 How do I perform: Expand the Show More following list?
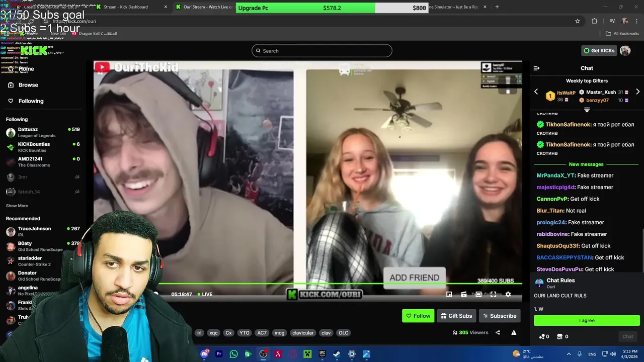(17, 206)
